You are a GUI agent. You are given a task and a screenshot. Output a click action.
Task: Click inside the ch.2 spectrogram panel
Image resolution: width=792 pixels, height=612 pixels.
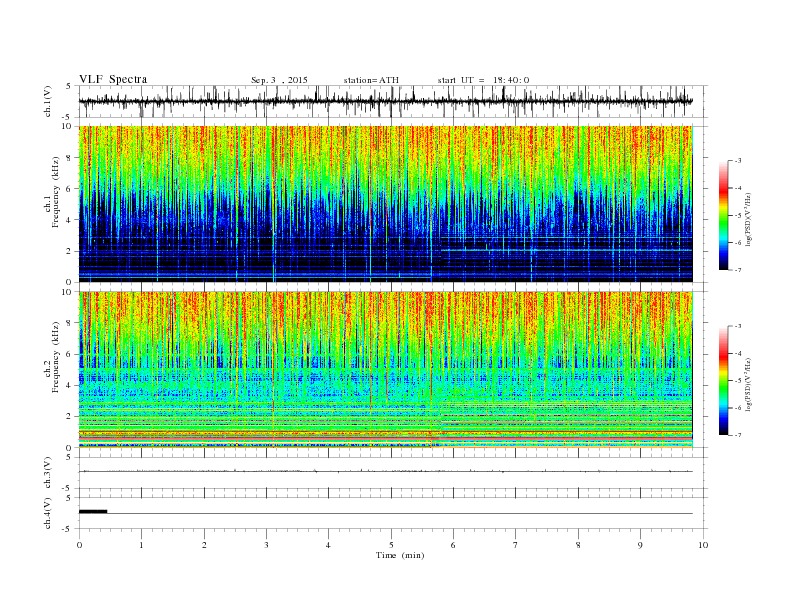386,369
